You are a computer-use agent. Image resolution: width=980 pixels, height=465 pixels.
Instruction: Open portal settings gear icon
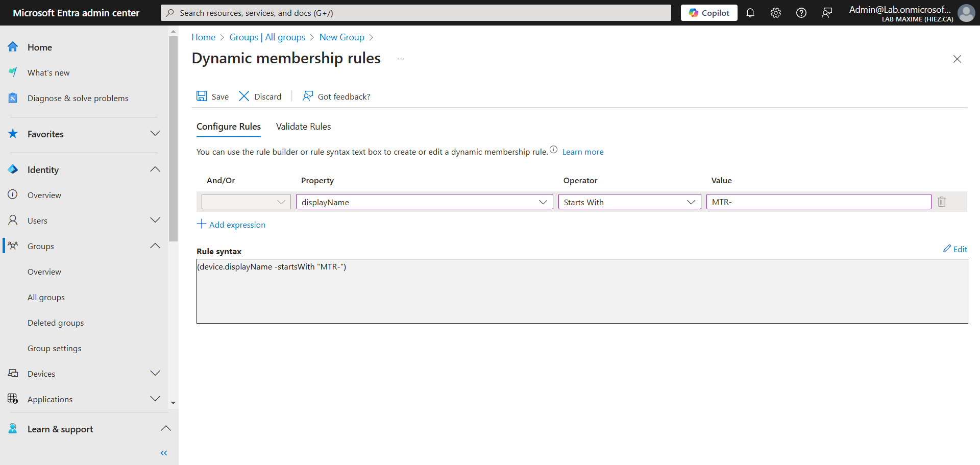click(x=776, y=13)
